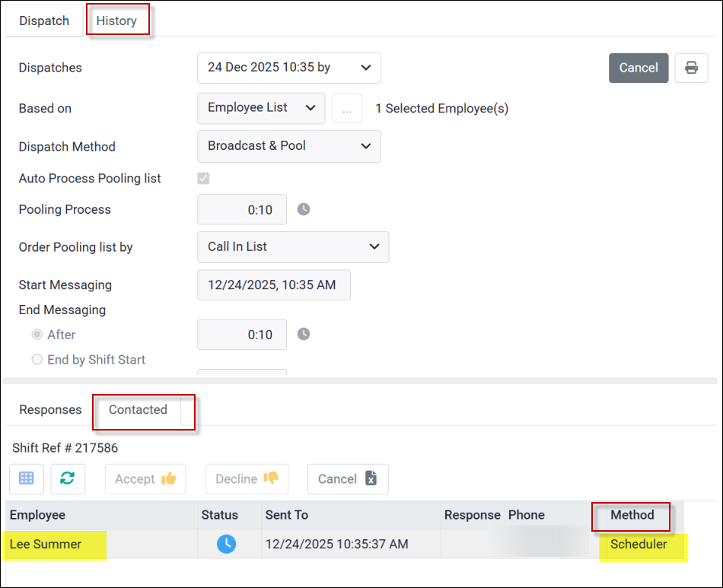Image resolution: width=723 pixels, height=588 pixels.
Task: Expand the Order Pooling list by dropdown
Action: pos(292,247)
